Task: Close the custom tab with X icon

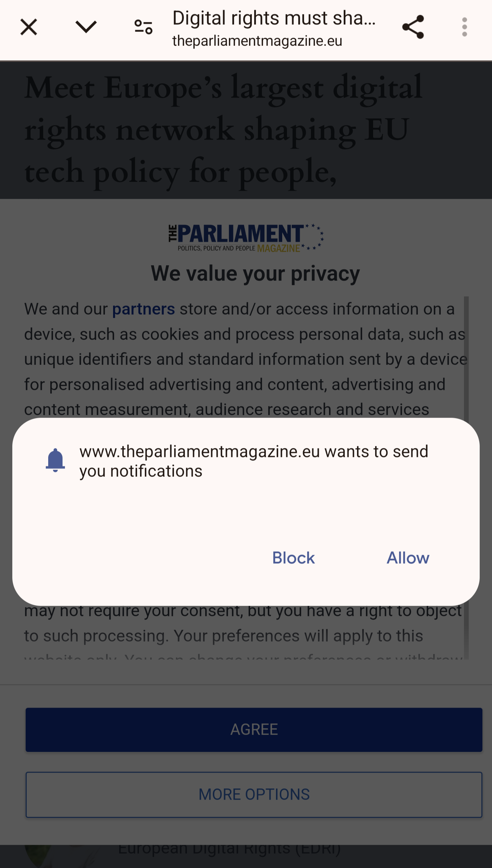Action: tap(29, 27)
